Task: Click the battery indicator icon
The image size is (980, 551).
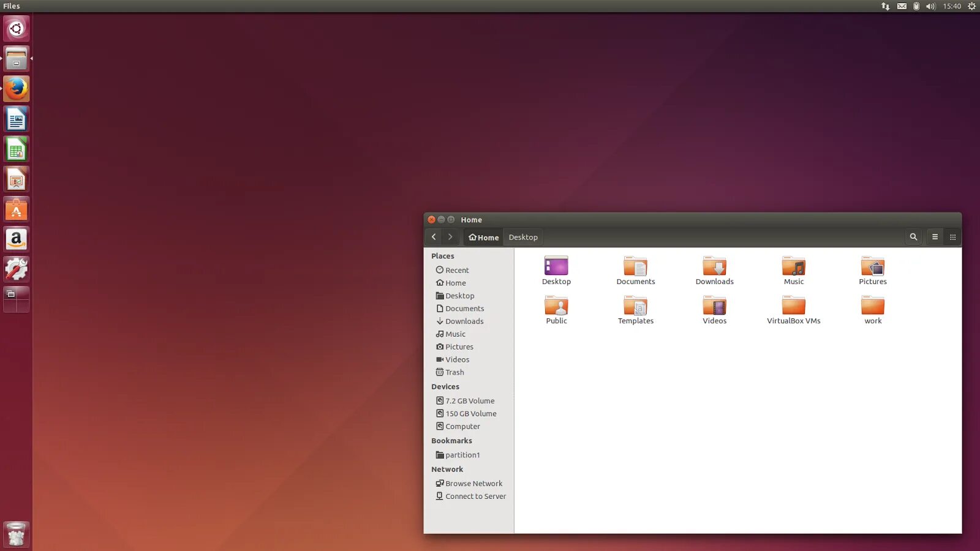Action: [x=916, y=6]
